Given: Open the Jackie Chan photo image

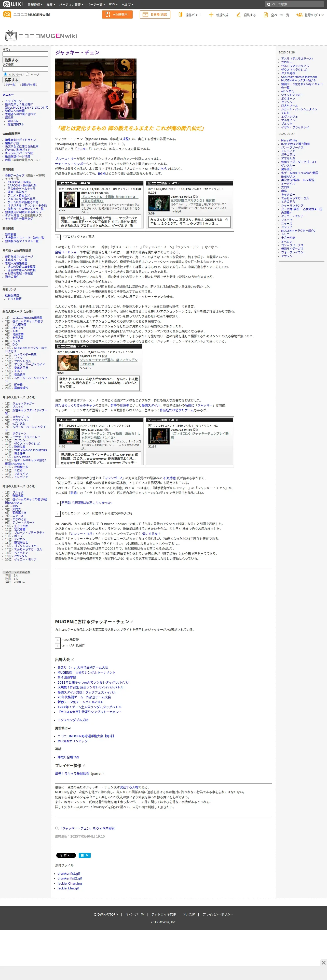Looking at the screenshot, I should [x=96, y=89].
